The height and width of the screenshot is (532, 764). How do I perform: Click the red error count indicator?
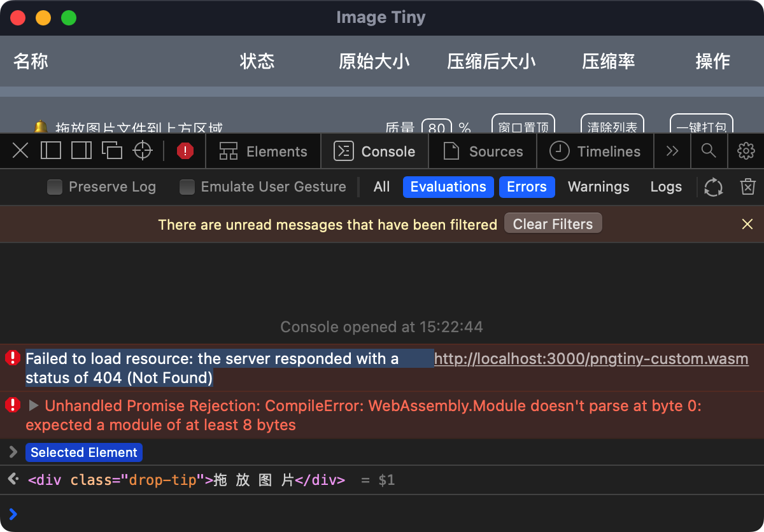pos(185,151)
